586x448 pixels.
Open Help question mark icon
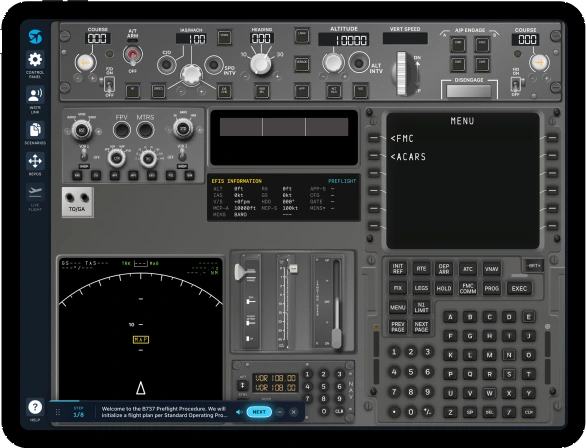pos(35,407)
